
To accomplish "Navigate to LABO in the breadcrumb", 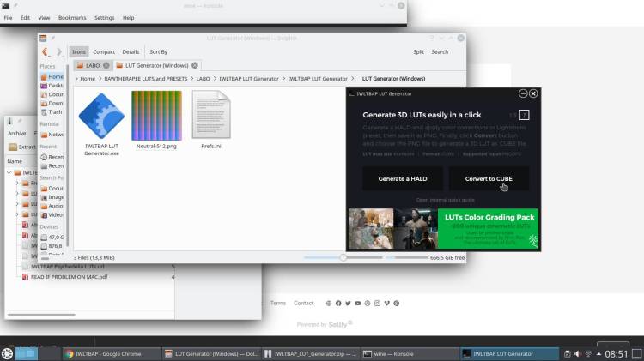I will click(x=203, y=79).
